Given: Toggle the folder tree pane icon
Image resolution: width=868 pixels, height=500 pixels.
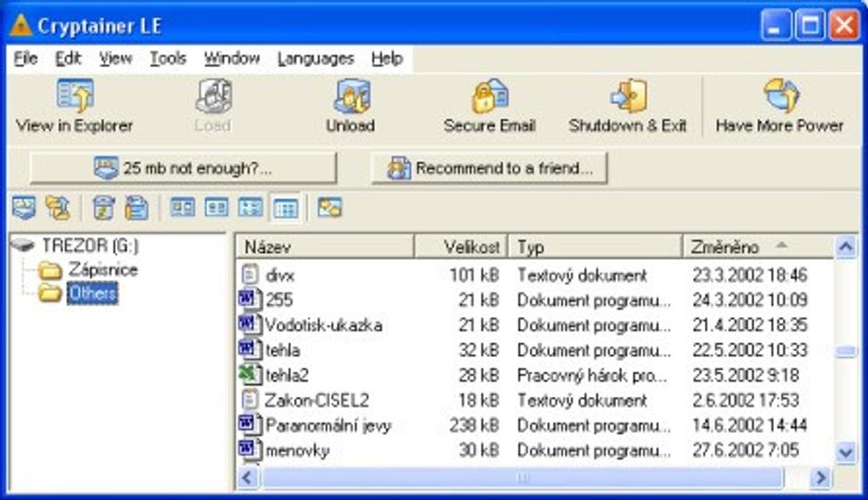Looking at the screenshot, I should coord(330,208).
